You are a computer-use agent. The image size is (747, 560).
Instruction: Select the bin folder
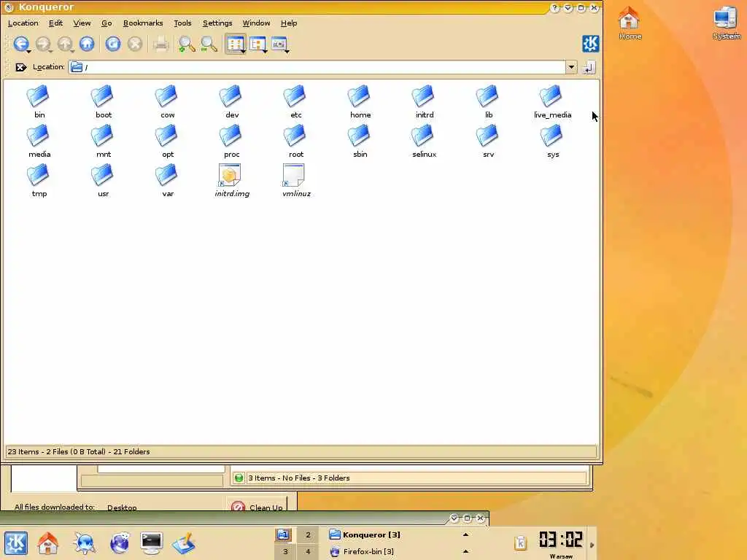[39, 101]
